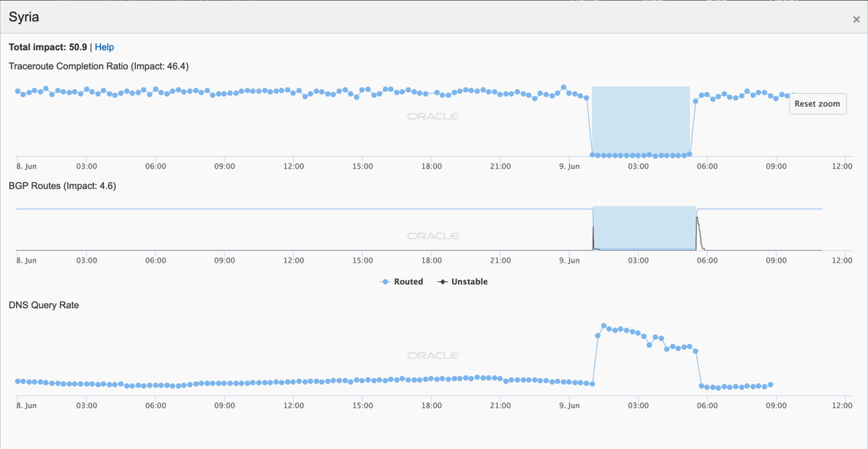Click the 'Traceroute Completion Ratio (Impact: 46.4)' title

click(x=98, y=66)
